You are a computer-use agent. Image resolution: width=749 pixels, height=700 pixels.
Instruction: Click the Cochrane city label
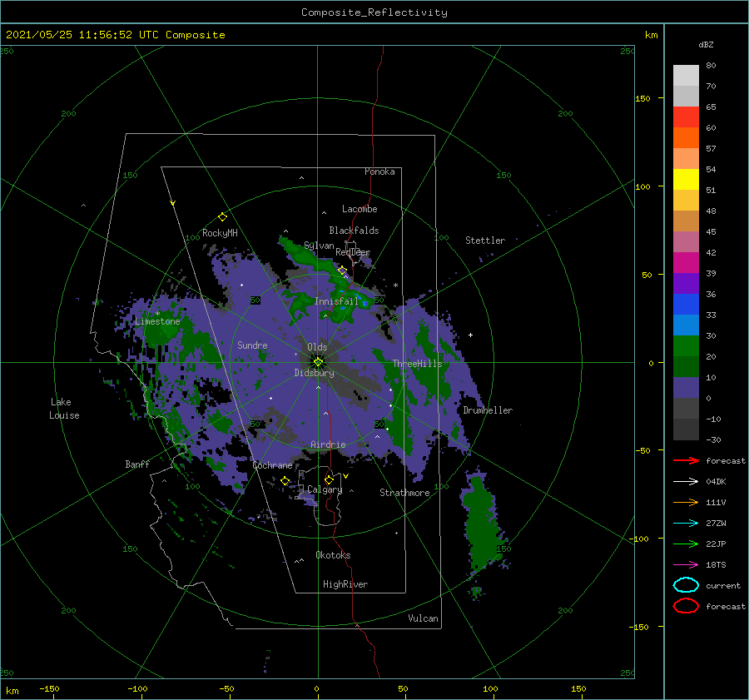click(x=272, y=465)
